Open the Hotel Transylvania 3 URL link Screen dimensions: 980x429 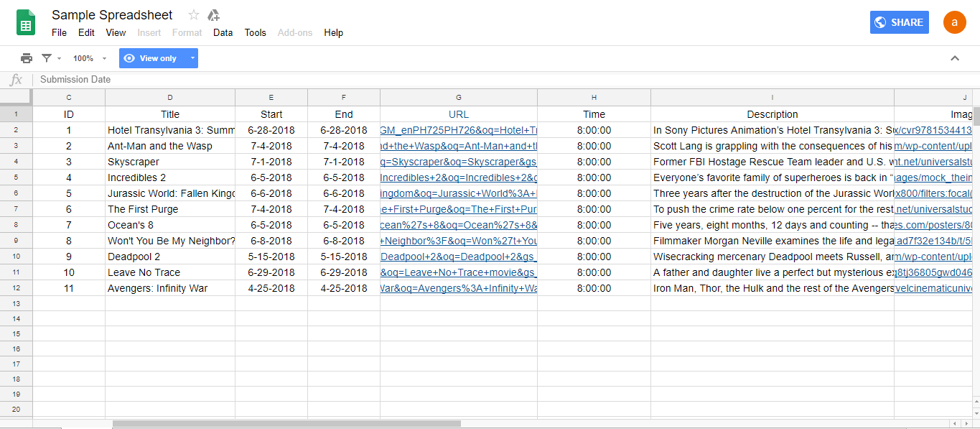(459, 130)
